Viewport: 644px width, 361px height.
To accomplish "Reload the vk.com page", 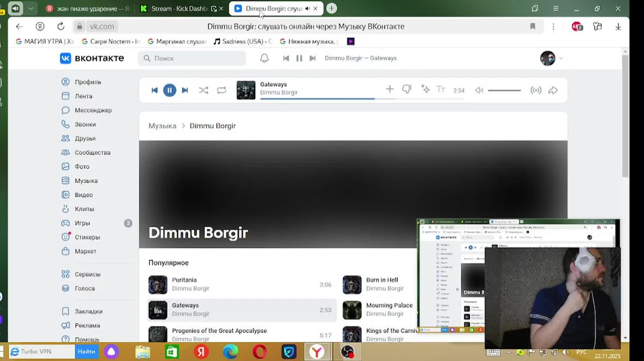I will (x=61, y=27).
